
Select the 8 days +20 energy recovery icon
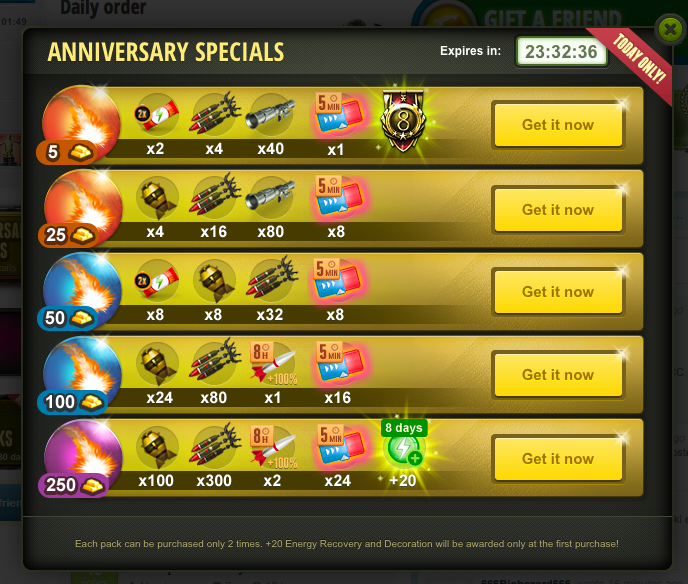pos(403,448)
